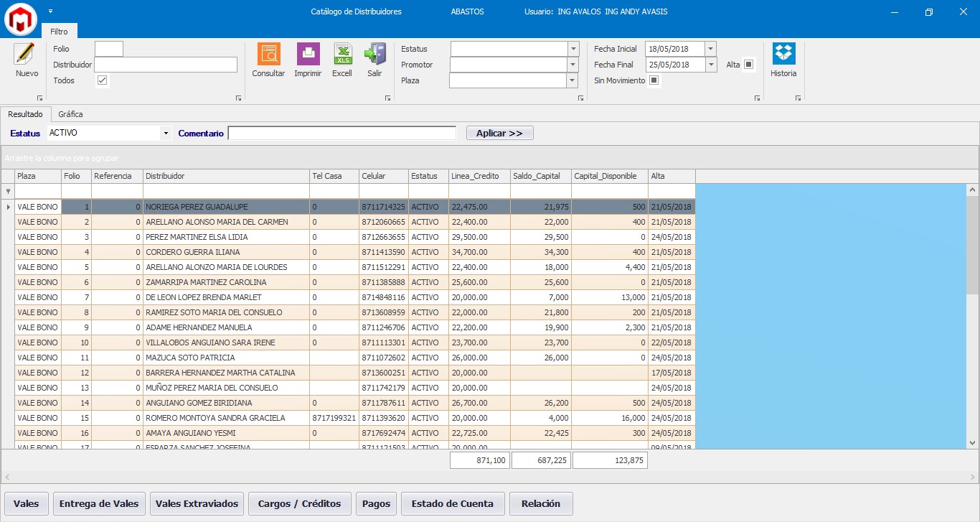Open the Historia dropbox icon

click(783, 54)
